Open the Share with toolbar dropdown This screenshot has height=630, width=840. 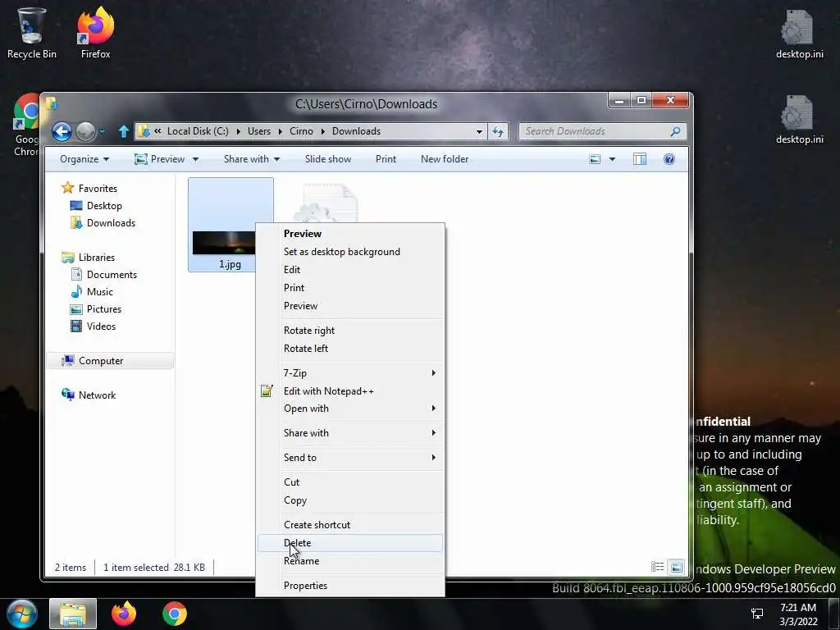pyautogui.click(x=252, y=159)
